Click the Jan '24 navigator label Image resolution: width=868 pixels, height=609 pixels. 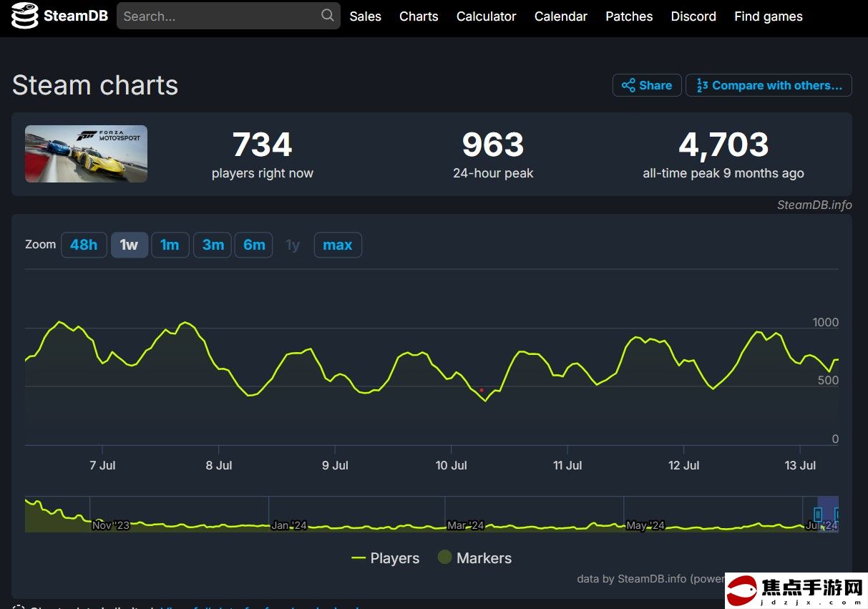click(x=289, y=525)
